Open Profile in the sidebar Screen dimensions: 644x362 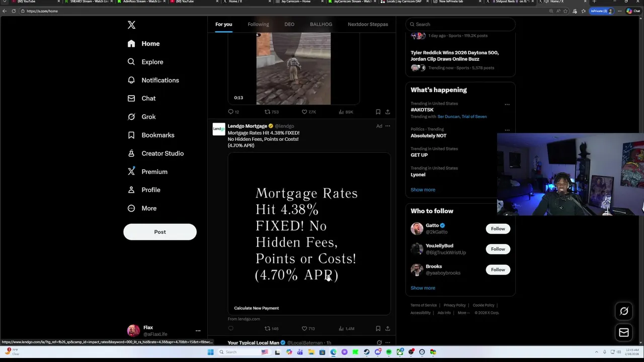[x=144, y=190]
